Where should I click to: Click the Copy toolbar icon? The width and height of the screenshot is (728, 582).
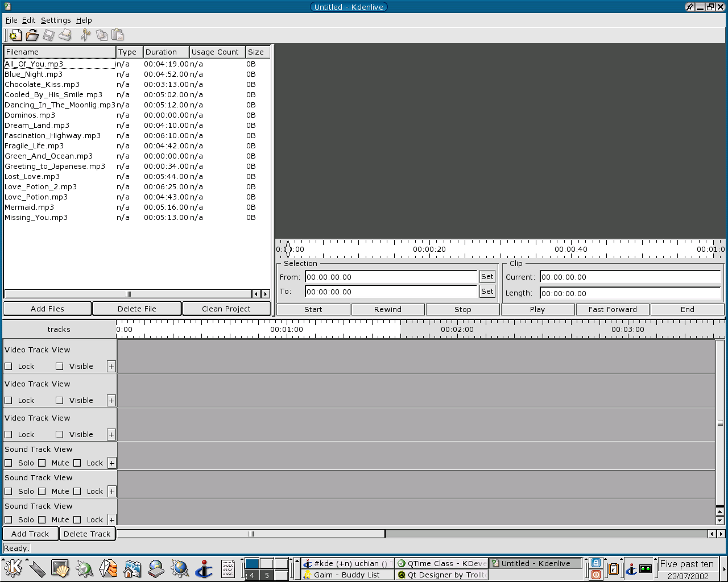click(x=102, y=35)
